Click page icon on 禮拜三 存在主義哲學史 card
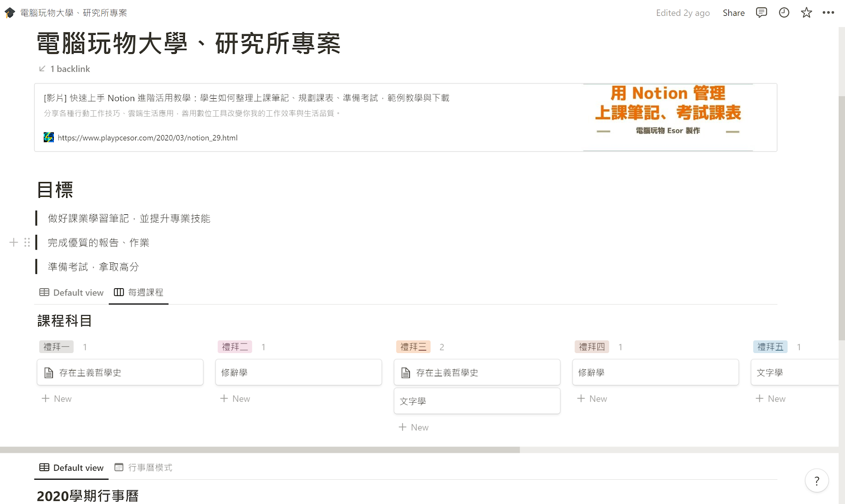 click(x=406, y=373)
